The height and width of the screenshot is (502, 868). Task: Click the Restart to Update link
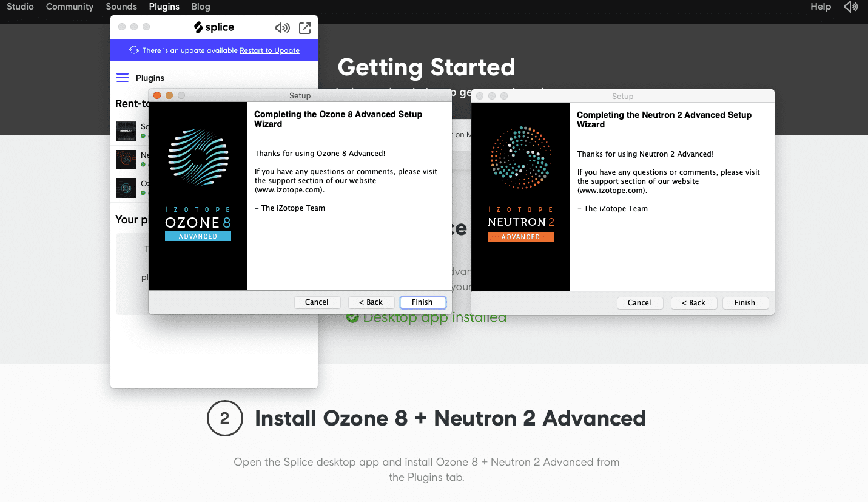[x=269, y=50]
